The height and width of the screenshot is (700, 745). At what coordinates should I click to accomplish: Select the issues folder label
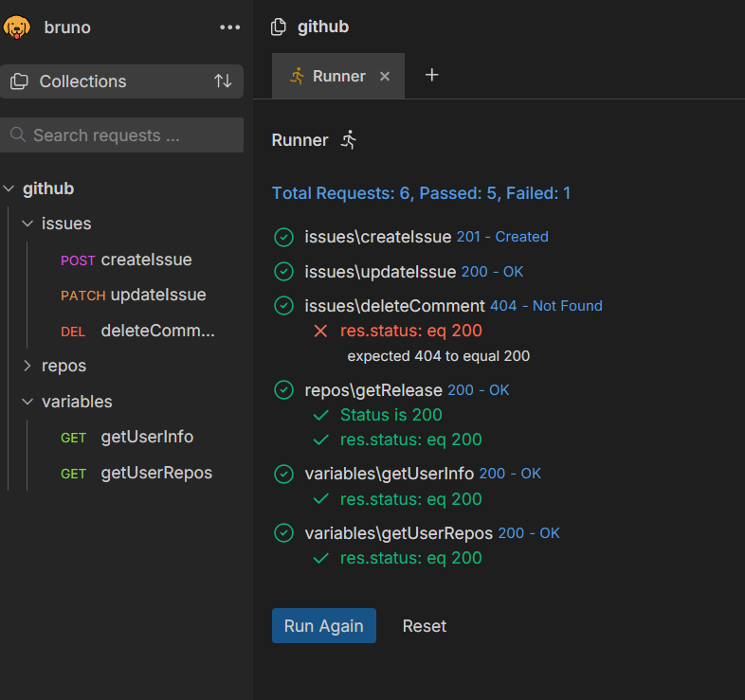[66, 224]
